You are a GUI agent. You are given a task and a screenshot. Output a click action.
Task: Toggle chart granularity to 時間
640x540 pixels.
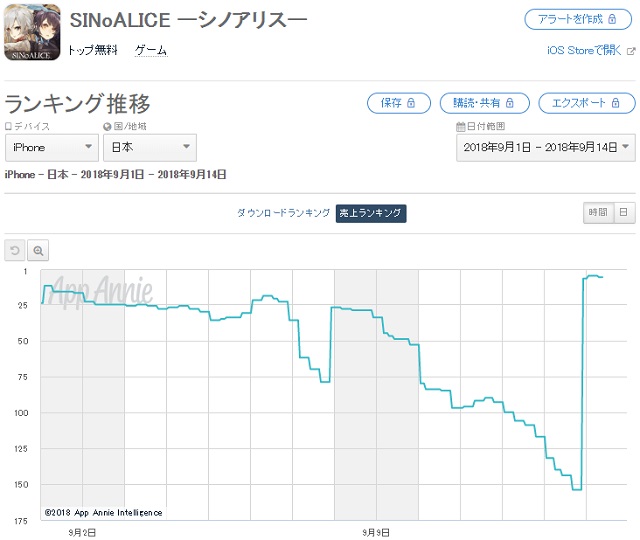click(598, 212)
